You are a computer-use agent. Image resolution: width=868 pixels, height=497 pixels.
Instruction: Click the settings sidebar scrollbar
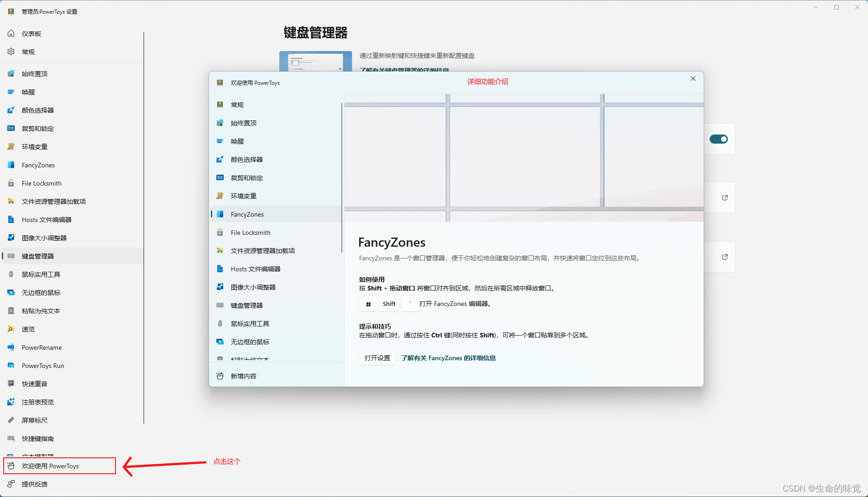point(144,228)
